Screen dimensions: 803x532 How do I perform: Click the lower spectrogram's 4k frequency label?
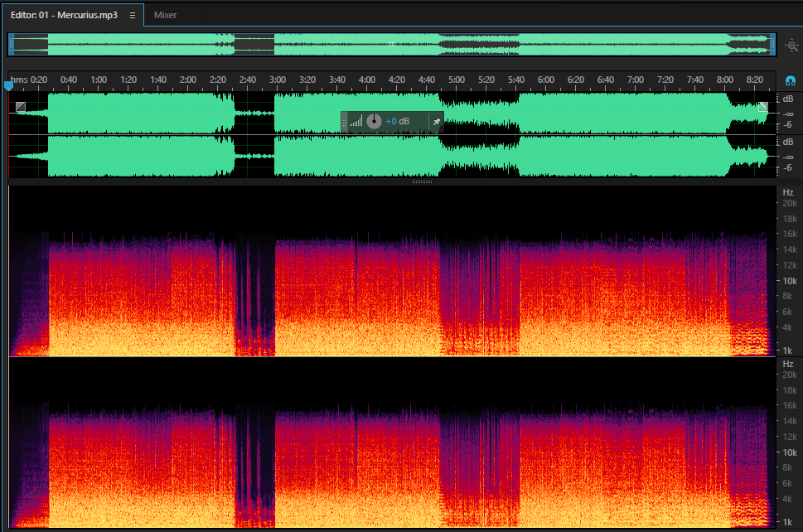click(787, 499)
